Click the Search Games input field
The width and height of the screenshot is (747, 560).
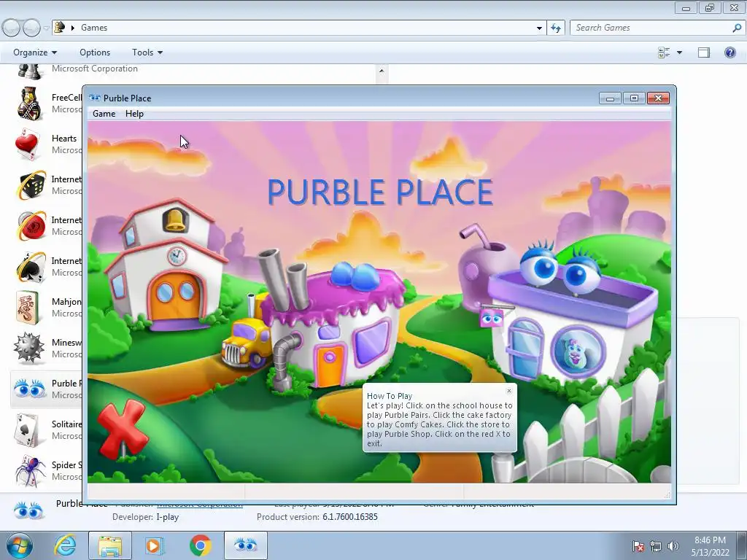651,28
